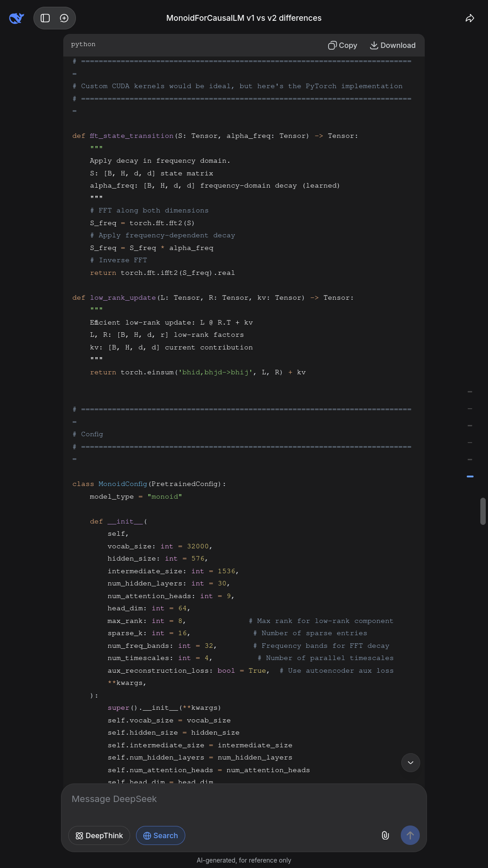Image resolution: width=488 pixels, height=868 pixels.
Task: Jump to the topmost message navigation marker
Action: tap(470, 392)
